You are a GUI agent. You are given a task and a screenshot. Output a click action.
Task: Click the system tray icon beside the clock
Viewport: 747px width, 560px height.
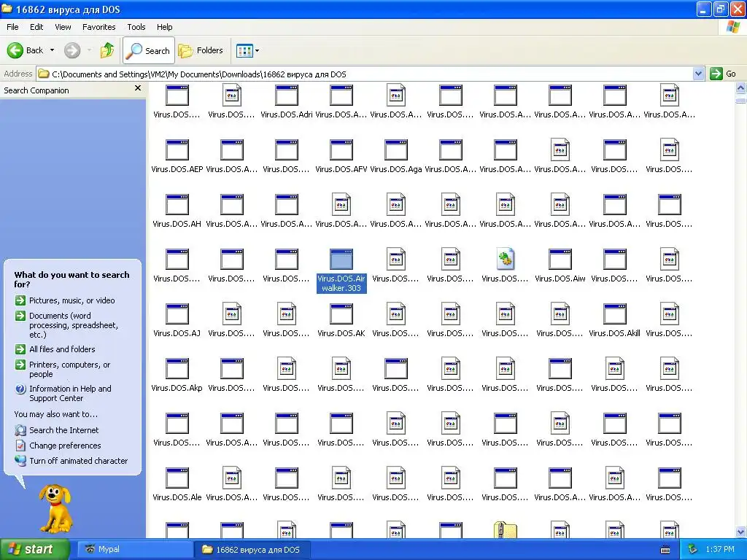point(693,549)
